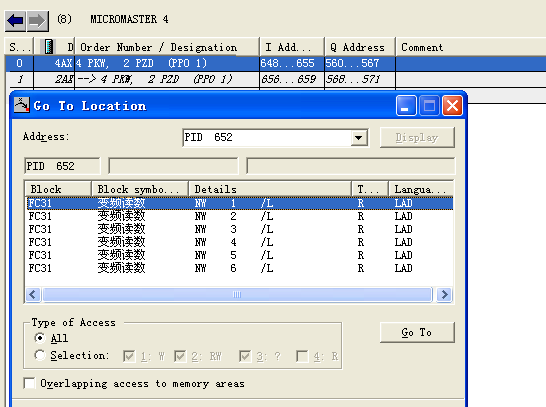The height and width of the screenshot is (407, 546).
Task: Click the Language column header
Action: point(421,189)
